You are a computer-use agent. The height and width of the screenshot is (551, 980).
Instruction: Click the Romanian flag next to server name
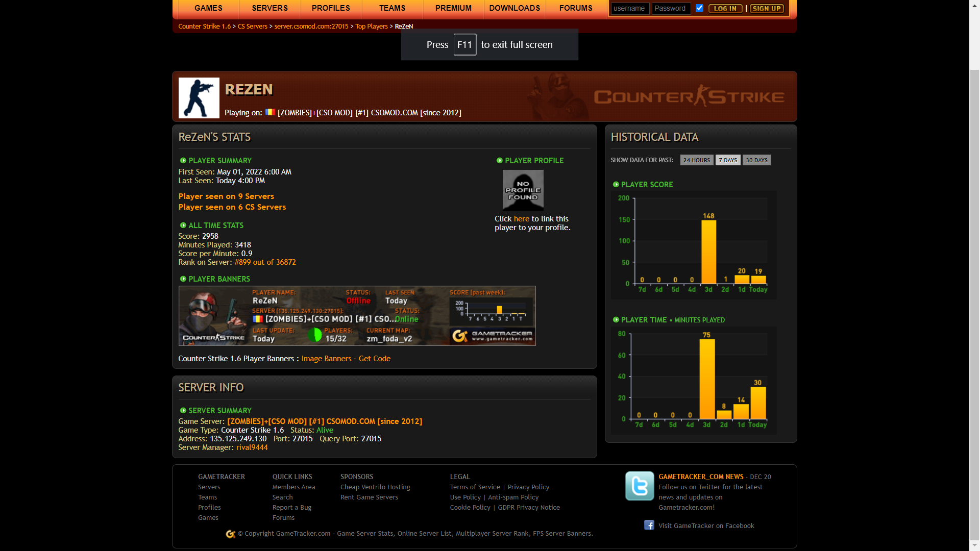click(270, 112)
